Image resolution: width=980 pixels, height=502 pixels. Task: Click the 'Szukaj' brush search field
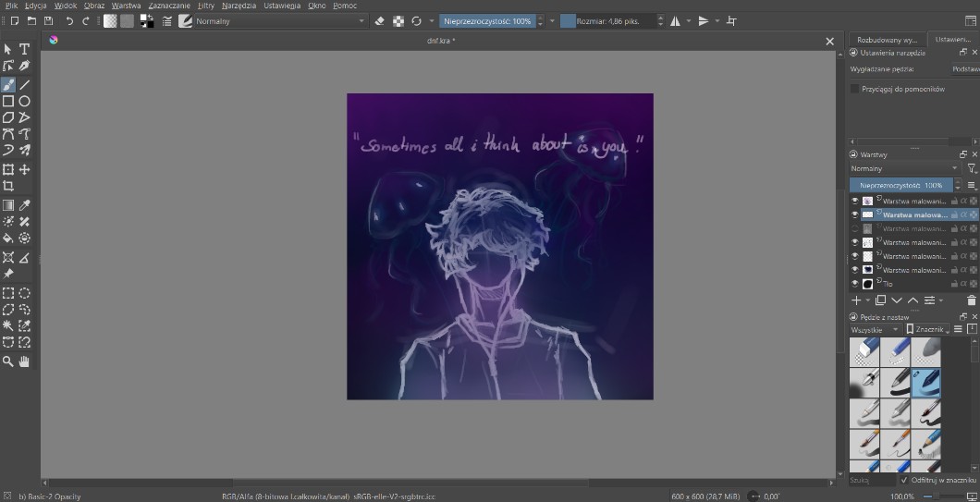[x=872, y=480]
